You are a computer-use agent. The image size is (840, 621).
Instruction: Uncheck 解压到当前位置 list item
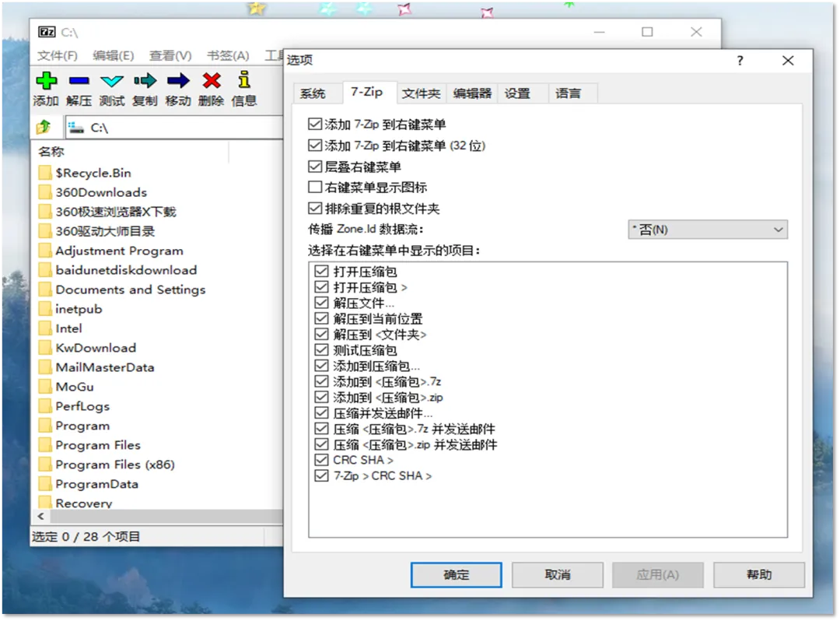321,318
